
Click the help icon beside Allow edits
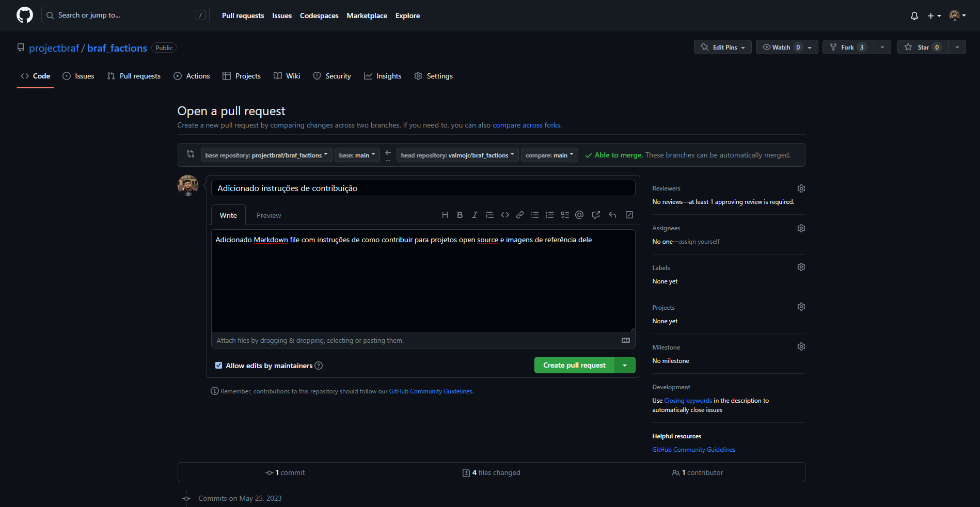(319, 366)
